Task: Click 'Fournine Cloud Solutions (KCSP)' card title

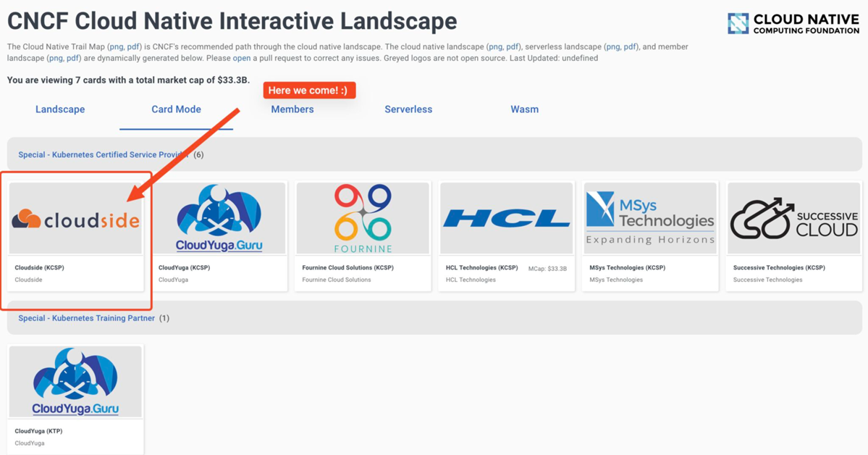Action: (347, 267)
